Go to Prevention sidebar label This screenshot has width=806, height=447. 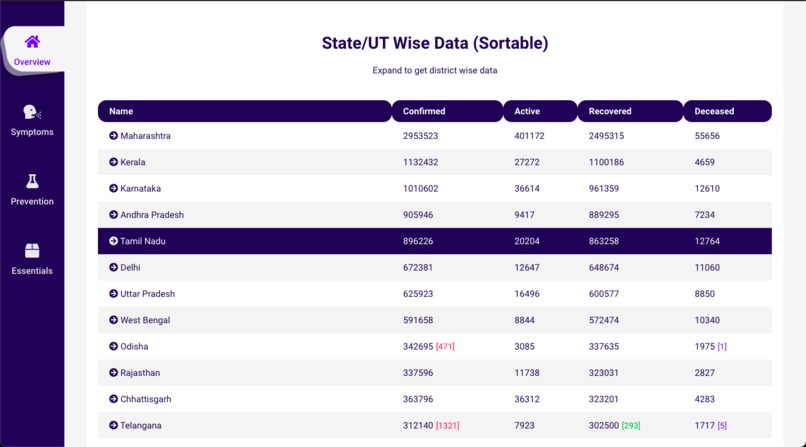(x=32, y=201)
